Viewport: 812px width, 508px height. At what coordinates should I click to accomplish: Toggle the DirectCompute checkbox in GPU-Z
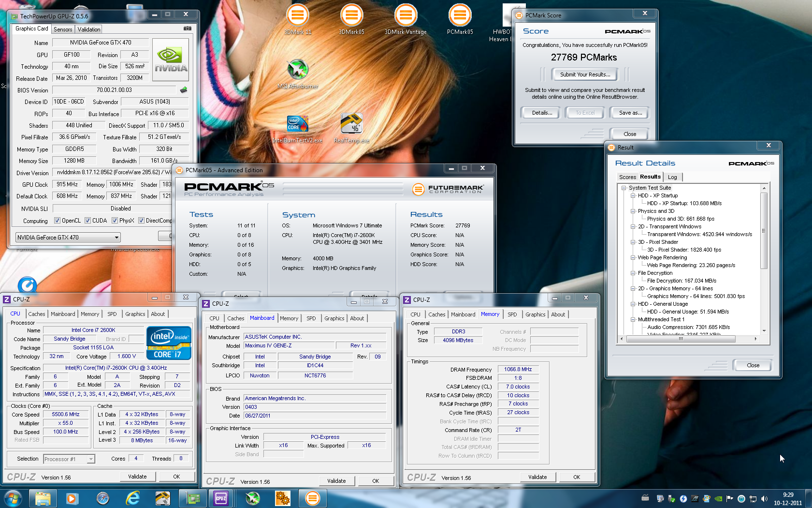point(141,221)
